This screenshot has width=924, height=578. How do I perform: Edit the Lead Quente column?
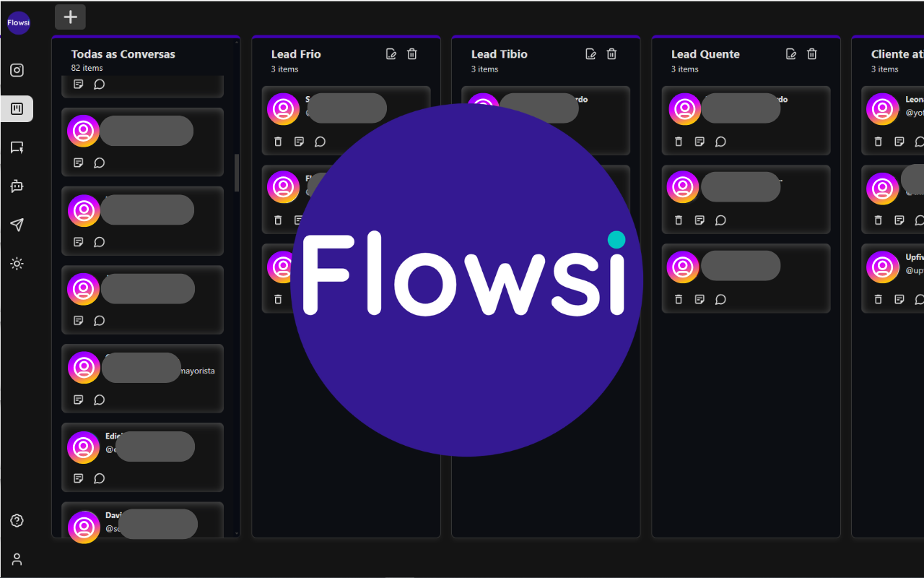pos(791,53)
